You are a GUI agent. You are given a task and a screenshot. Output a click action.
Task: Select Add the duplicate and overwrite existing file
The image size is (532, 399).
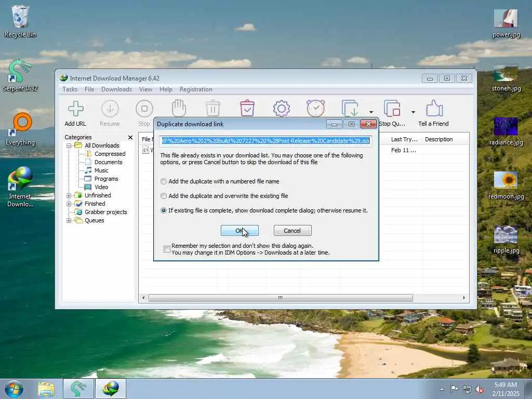224,196
